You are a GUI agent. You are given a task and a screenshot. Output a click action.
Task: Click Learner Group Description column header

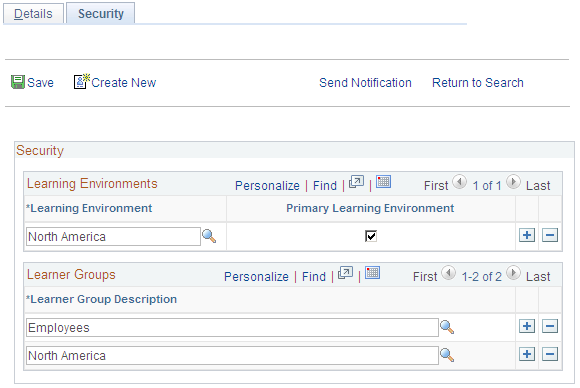(x=101, y=299)
